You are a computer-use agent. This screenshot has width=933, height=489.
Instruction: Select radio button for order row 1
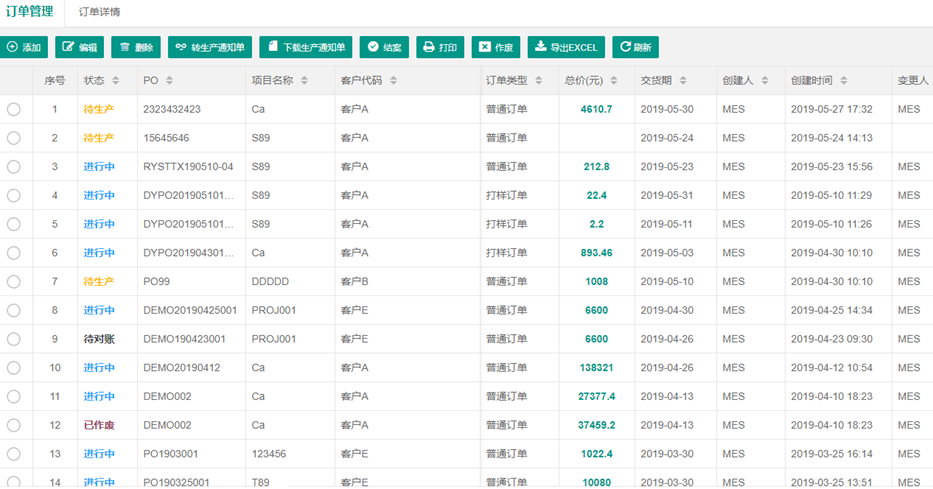click(14, 110)
